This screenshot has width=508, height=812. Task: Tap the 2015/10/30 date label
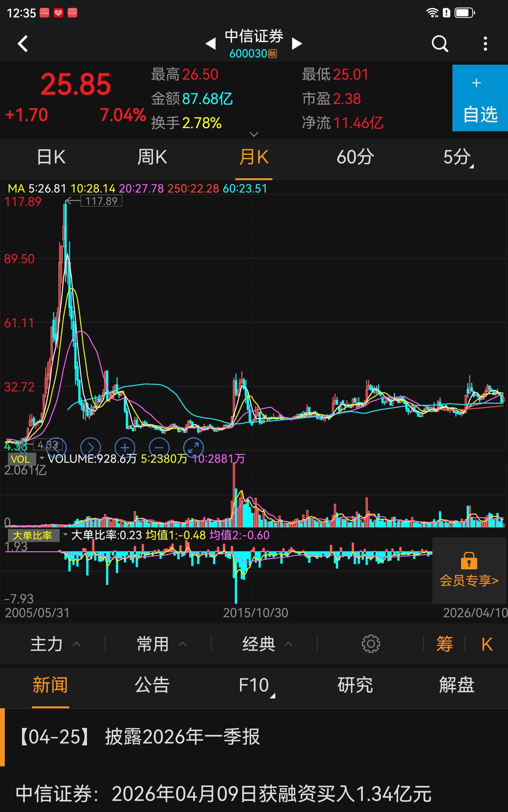[x=256, y=613]
